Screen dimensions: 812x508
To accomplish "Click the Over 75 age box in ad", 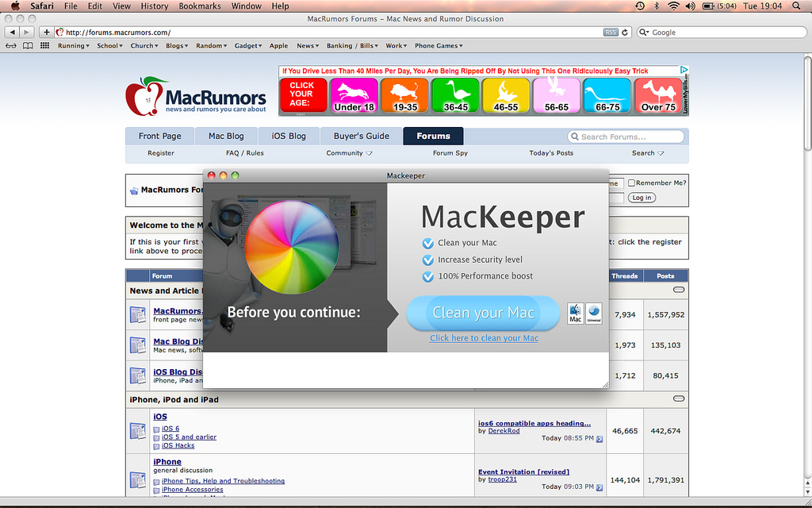I will click(658, 95).
